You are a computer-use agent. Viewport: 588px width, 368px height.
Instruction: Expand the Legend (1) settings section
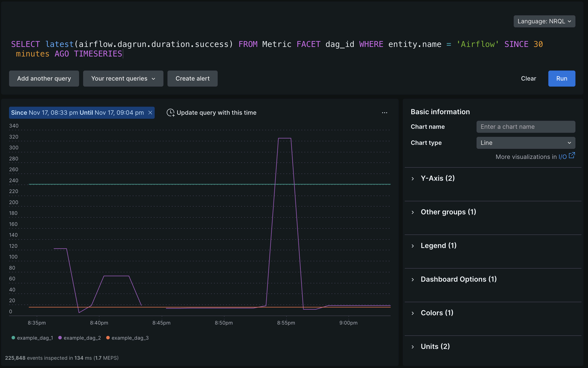tap(438, 246)
